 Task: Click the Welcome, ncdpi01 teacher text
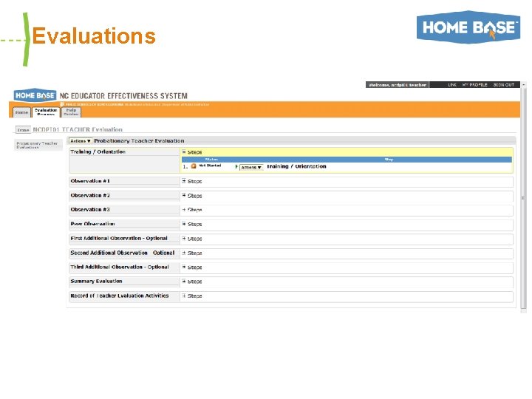coord(398,85)
